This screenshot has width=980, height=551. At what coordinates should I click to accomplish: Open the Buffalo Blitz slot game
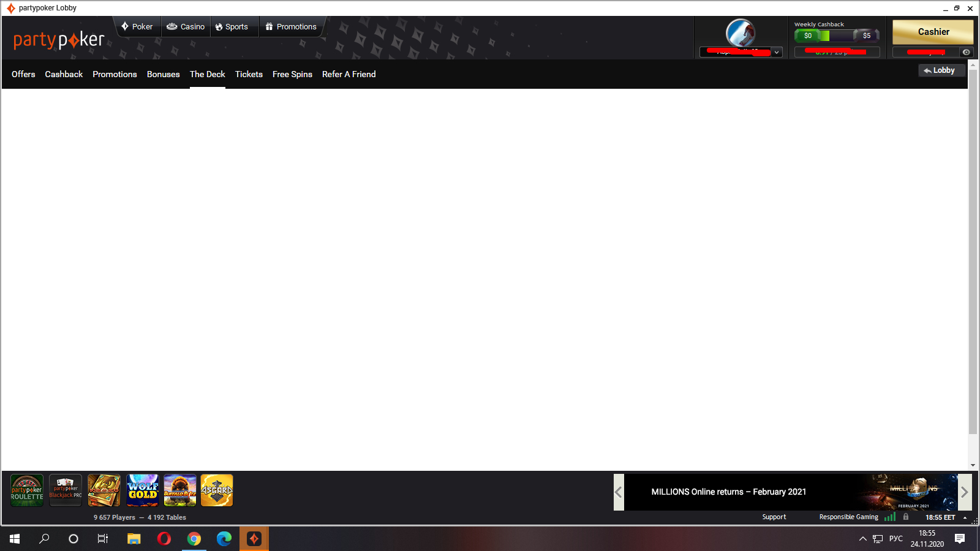click(180, 490)
